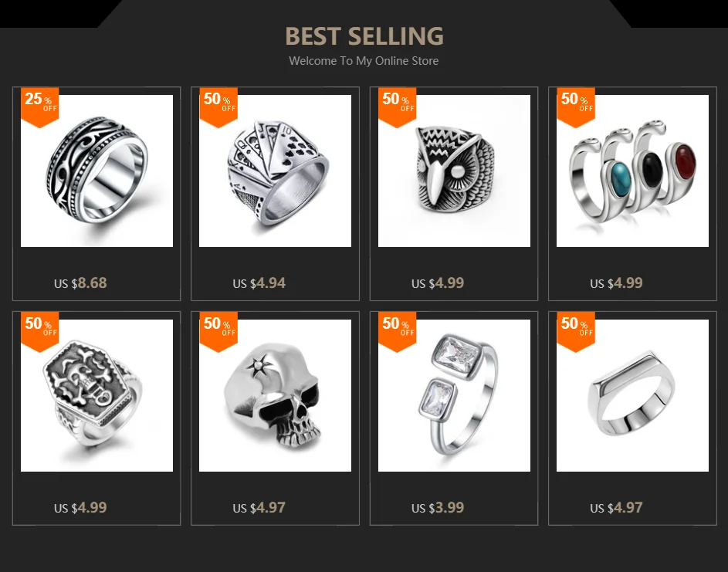Viewport: 728px width, 572px height.
Task: Click the US $3.99 price
Action: tap(438, 507)
